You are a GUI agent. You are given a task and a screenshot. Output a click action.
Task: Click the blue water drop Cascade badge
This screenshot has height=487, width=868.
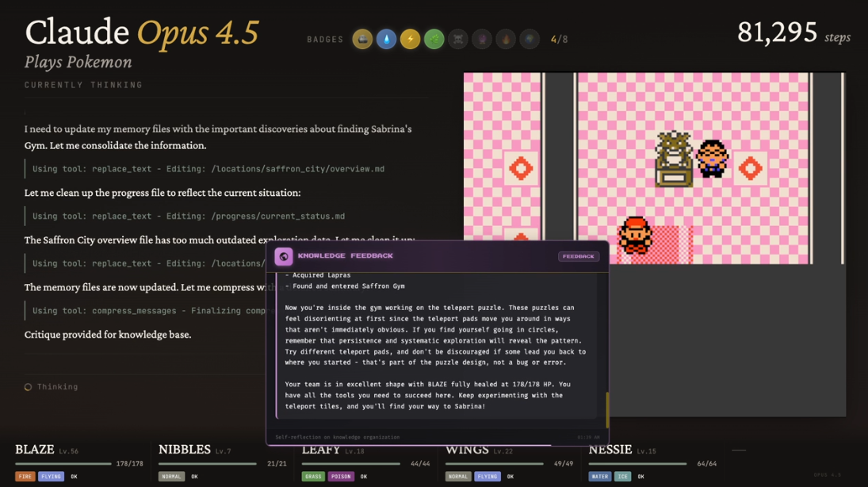point(386,40)
